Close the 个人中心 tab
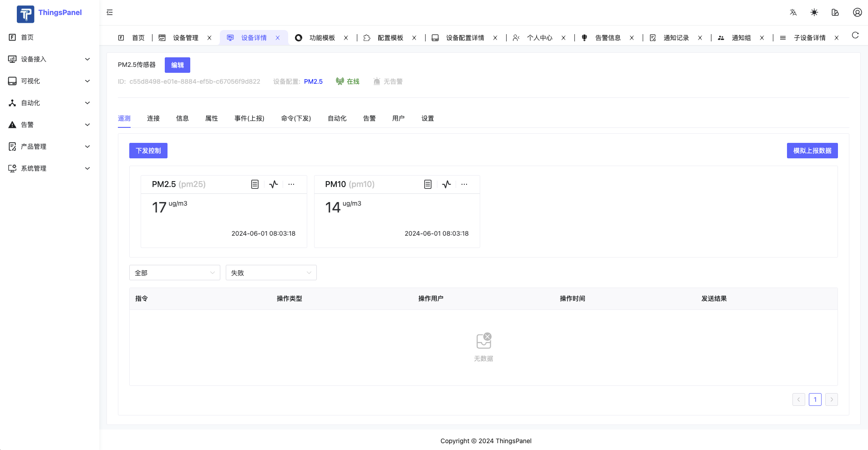 point(563,38)
